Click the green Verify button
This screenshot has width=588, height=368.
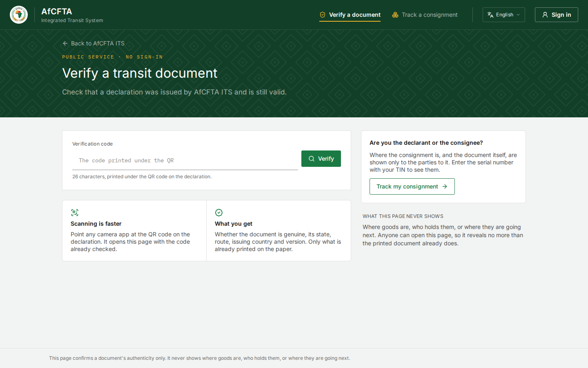pos(321,159)
